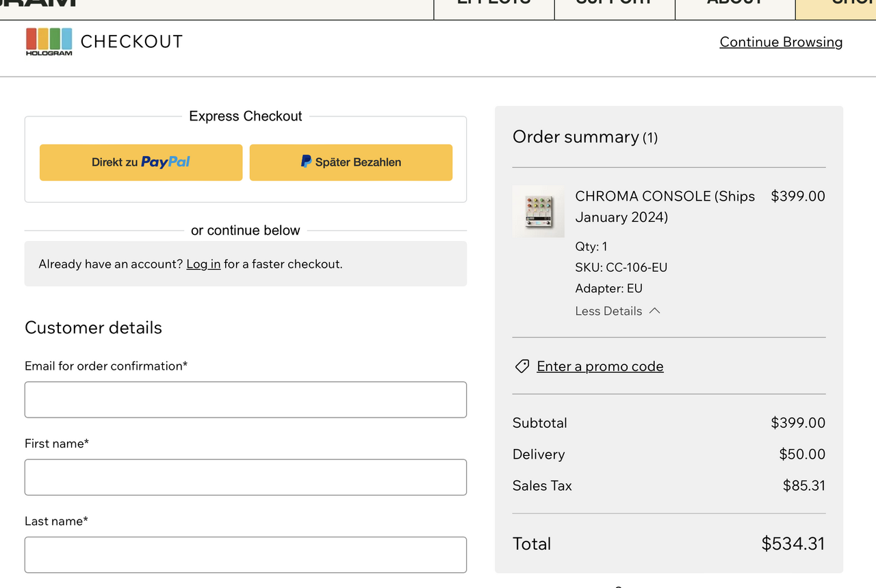
Task: Focus the First name input field
Action: (x=246, y=477)
